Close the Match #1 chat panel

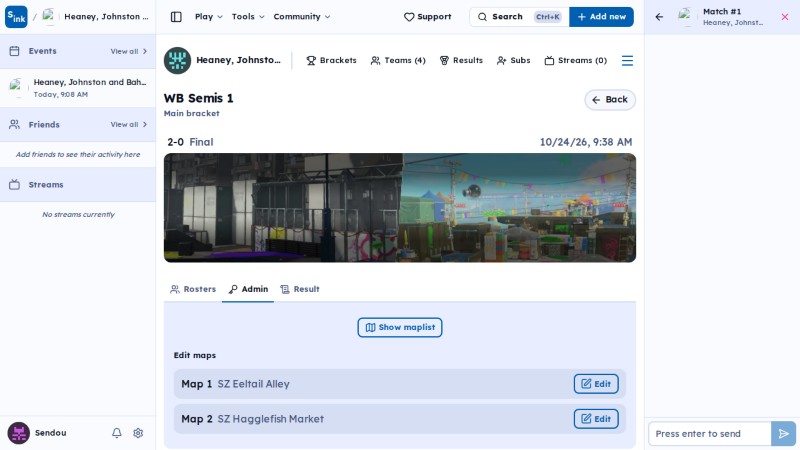785,17
